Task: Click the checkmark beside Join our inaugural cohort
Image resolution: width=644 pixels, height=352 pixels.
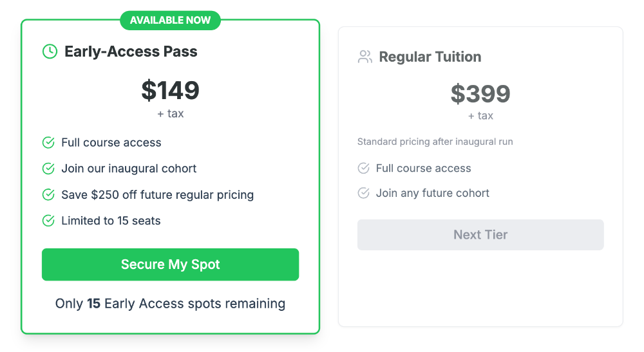Action: click(x=48, y=169)
